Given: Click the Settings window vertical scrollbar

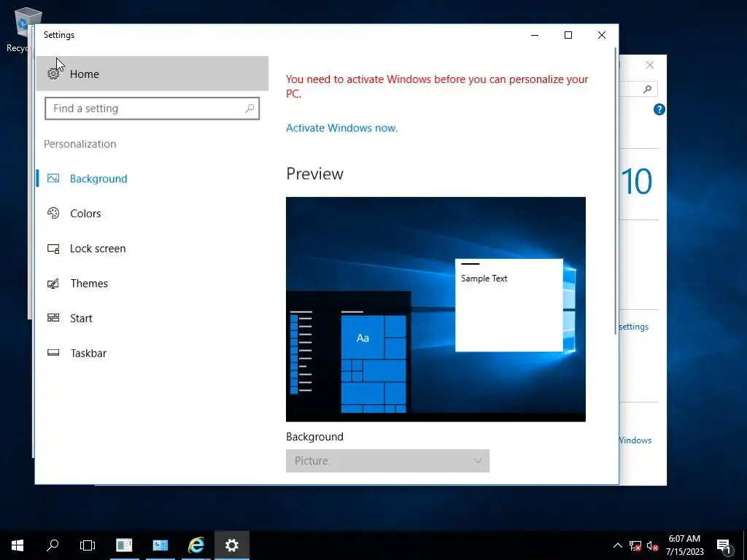Looking at the screenshot, I should [x=616, y=190].
